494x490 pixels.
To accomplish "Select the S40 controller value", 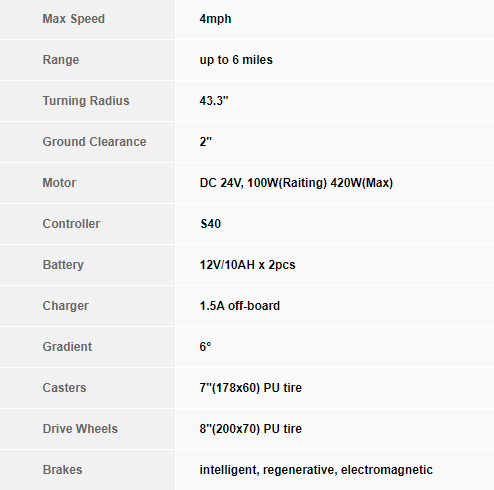I will tap(211, 224).
